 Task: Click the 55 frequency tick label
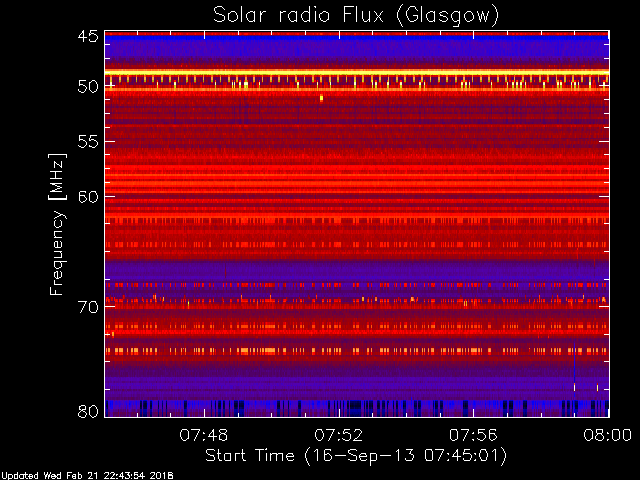[88, 142]
